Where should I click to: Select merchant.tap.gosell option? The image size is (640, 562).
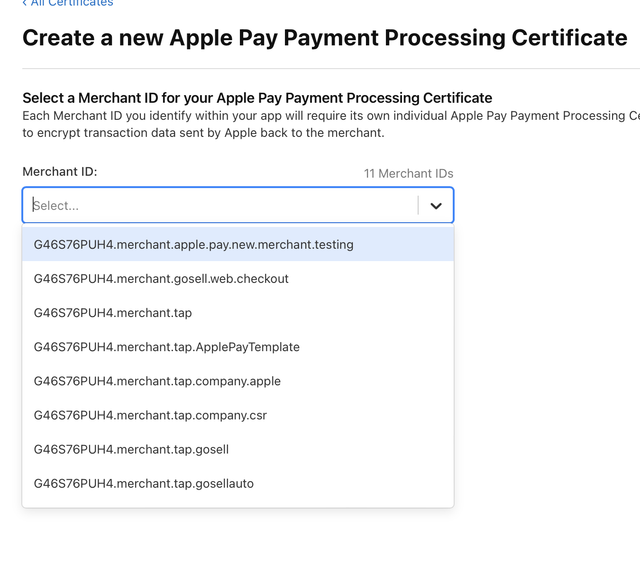tap(238, 449)
